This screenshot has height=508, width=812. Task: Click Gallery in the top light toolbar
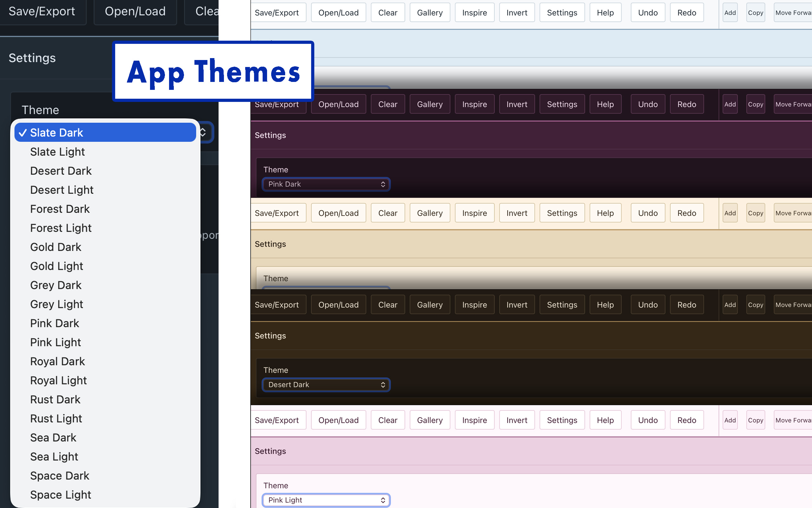(430, 13)
